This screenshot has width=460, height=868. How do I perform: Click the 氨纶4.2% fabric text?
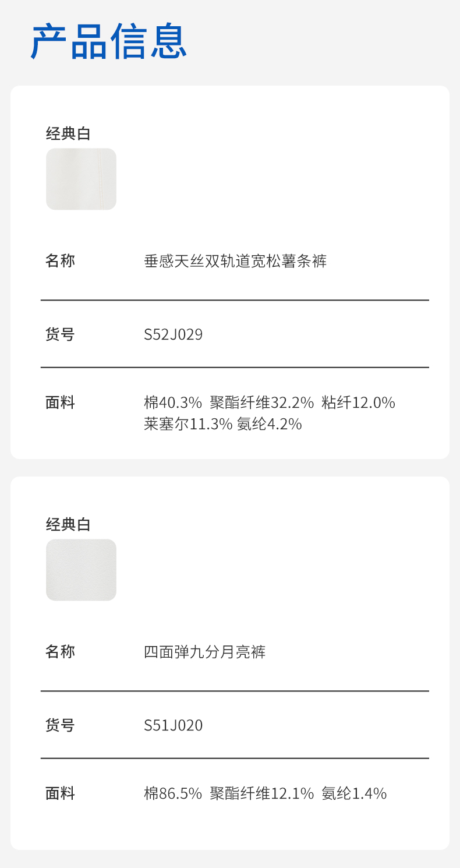pos(269,424)
